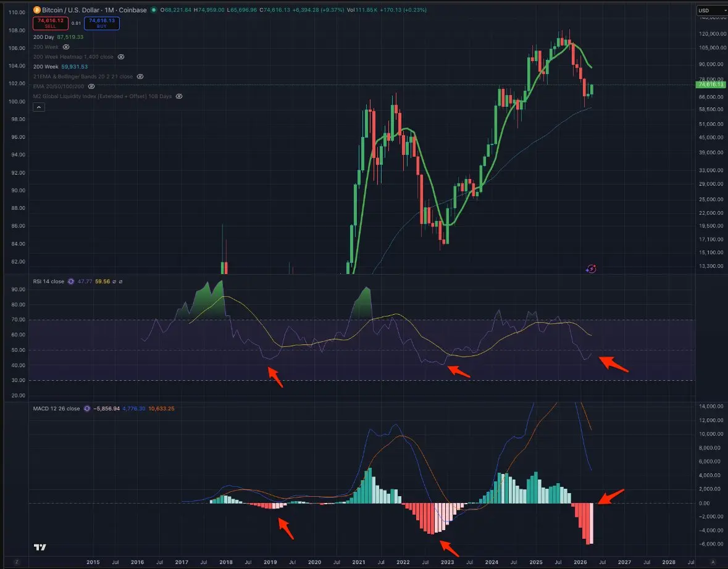This screenshot has height=569, width=728.
Task: Click the 2024 label on the time axis
Action: click(492, 562)
